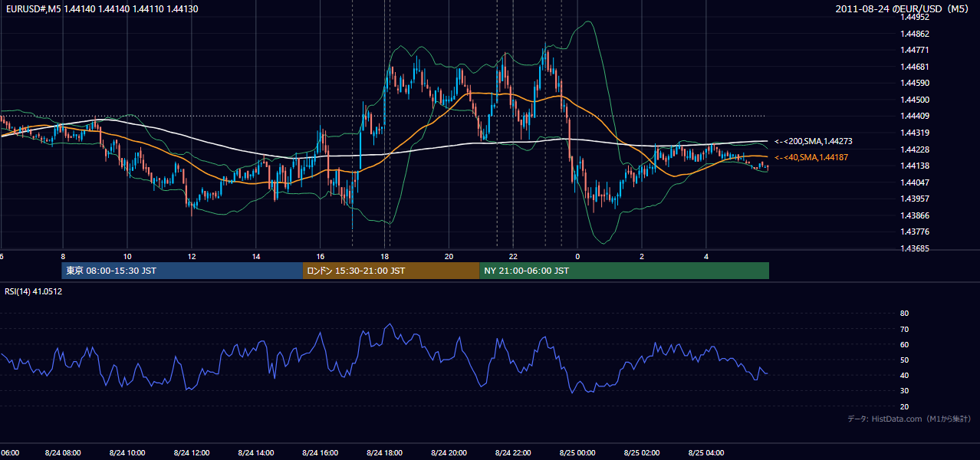Viewport: 980px width, 460px height.
Task: Click price axis value 1.44047
Action: 916,182
